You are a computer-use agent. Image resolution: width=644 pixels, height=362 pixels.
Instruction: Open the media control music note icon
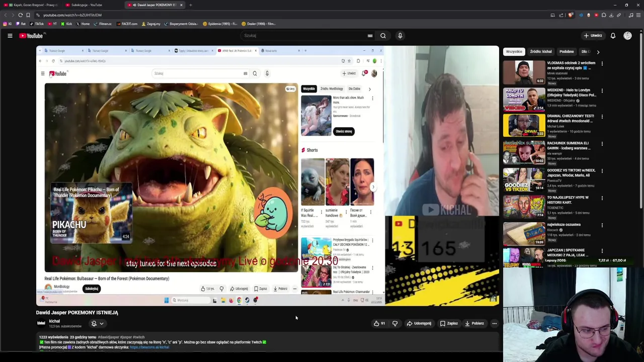point(630,15)
